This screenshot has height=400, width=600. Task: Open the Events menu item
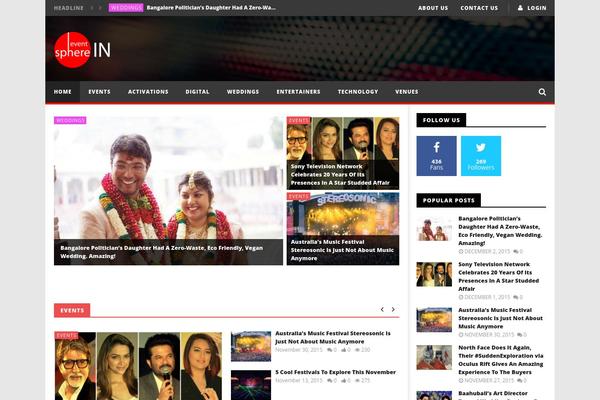coord(99,92)
